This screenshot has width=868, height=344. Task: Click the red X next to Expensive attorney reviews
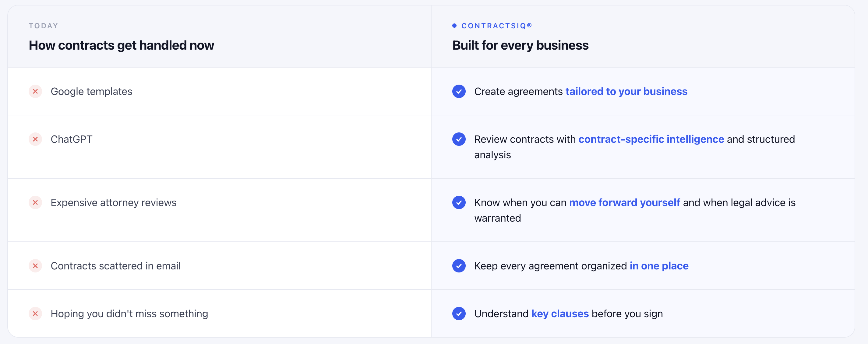[x=35, y=202]
